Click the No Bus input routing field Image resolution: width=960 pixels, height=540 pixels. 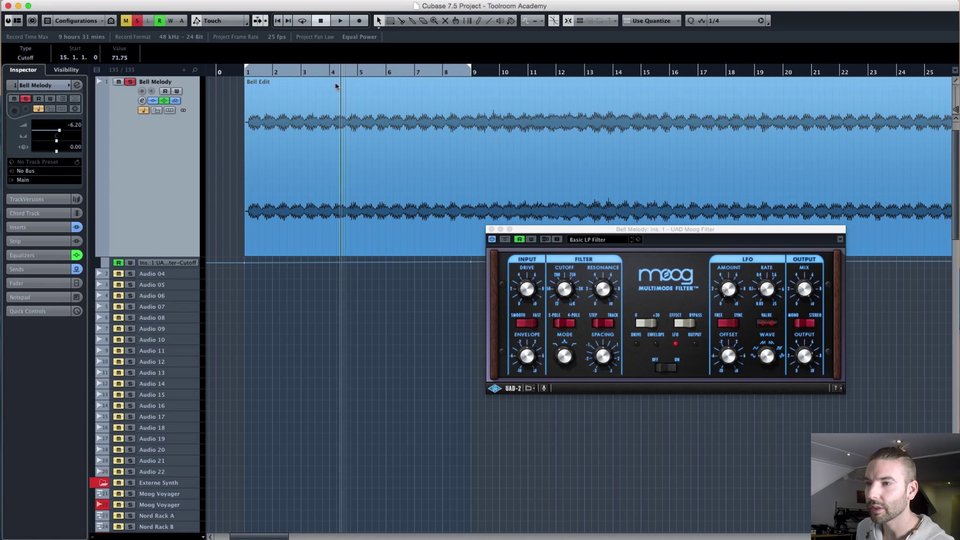pos(44,171)
